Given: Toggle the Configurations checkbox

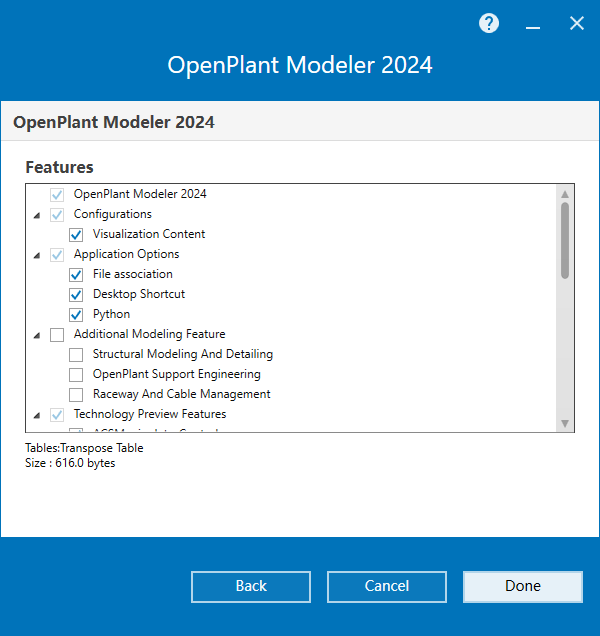Looking at the screenshot, I should pyautogui.click(x=57, y=215).
